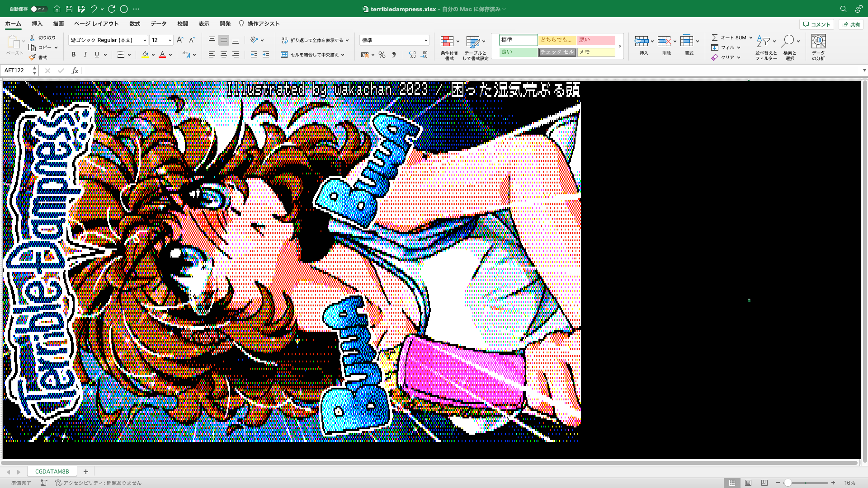
Task: Open Sort and Filter (並べ替えとフィルター)
Action: pos(766,47)
